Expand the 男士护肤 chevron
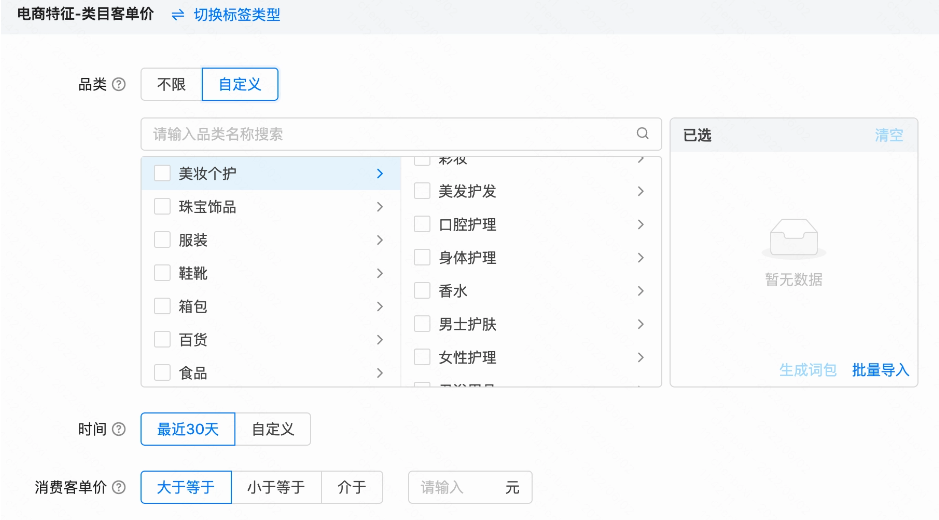The height and width of the screenshot is (520, 939). [640, 324]
